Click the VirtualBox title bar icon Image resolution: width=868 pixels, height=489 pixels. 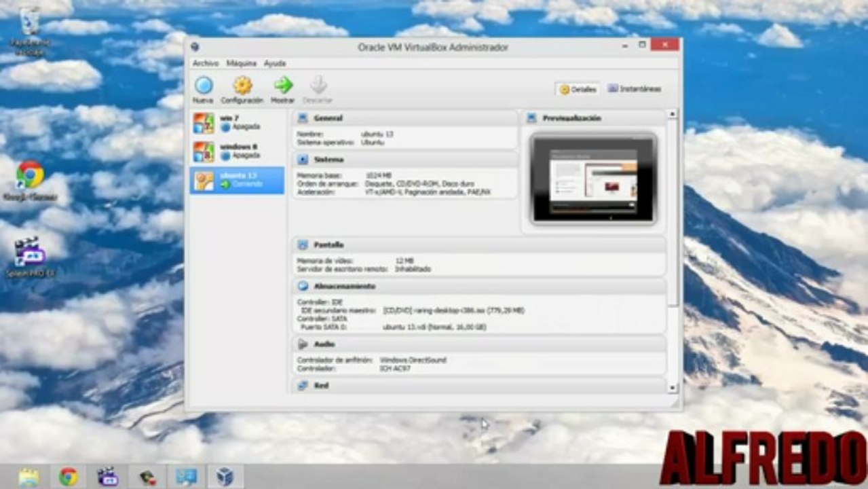pyautogui.click(x=195, y=46)
